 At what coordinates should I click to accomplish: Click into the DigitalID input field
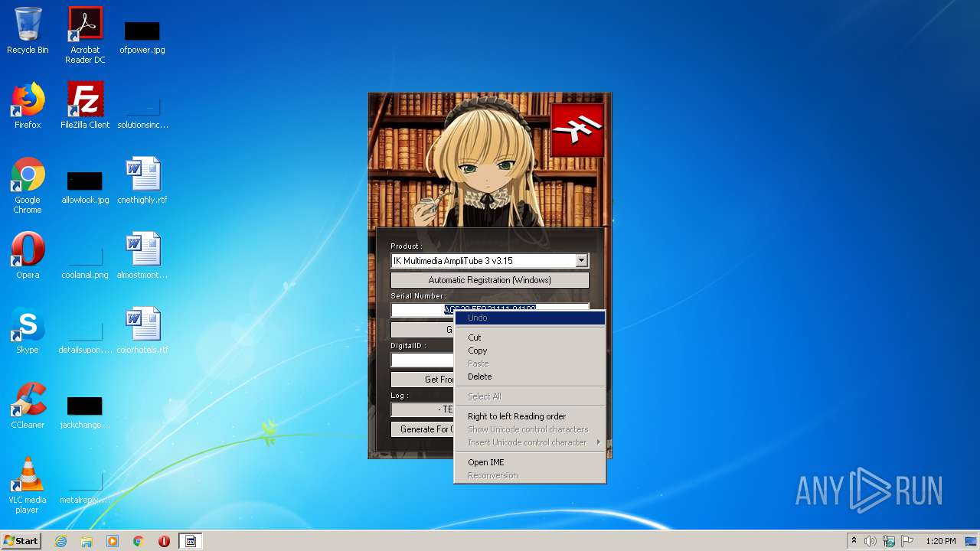tap(423, 360)
